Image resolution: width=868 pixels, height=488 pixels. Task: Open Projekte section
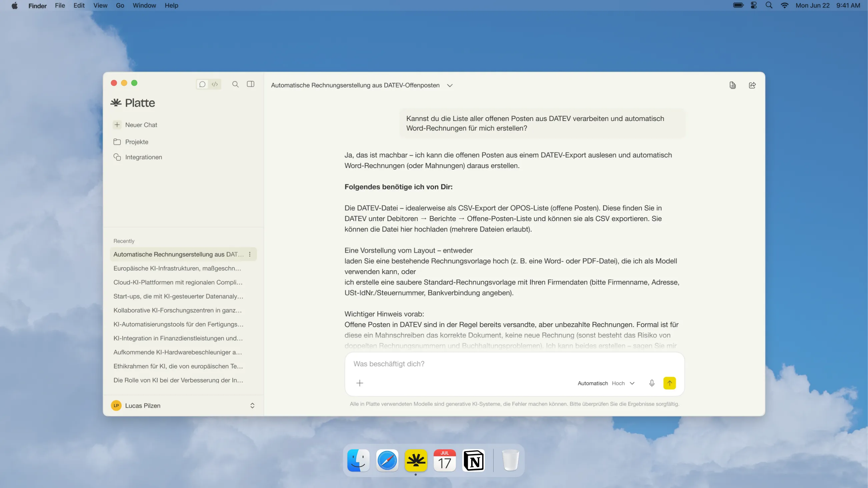131,142
